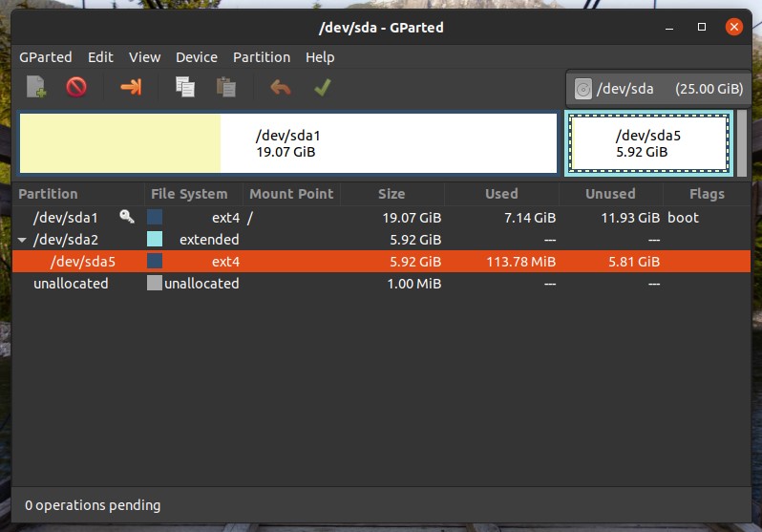Maximize the GParted window

(702, 27)
